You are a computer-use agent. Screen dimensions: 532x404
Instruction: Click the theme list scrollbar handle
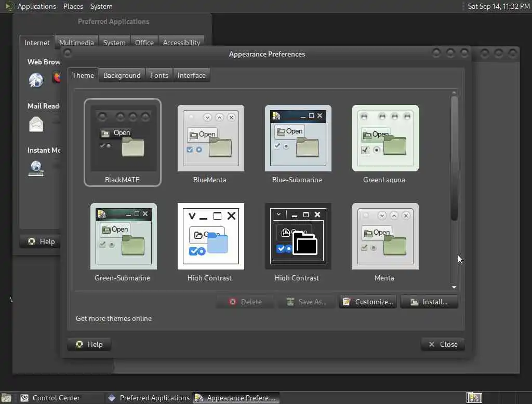click(x=454, y=159)
